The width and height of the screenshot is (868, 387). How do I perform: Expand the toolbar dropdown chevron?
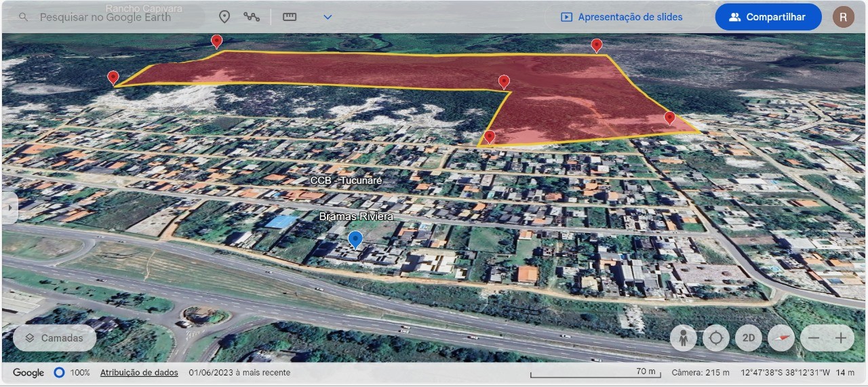pyautogui.click(x=328, y=17)
